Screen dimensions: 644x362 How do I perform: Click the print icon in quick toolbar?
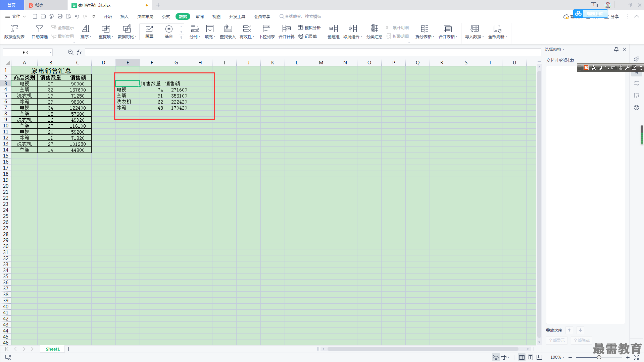60,16
